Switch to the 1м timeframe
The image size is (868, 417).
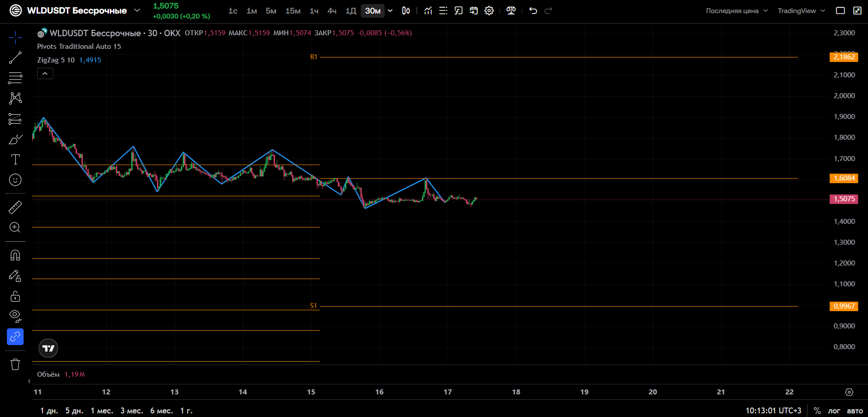(252, 11)
